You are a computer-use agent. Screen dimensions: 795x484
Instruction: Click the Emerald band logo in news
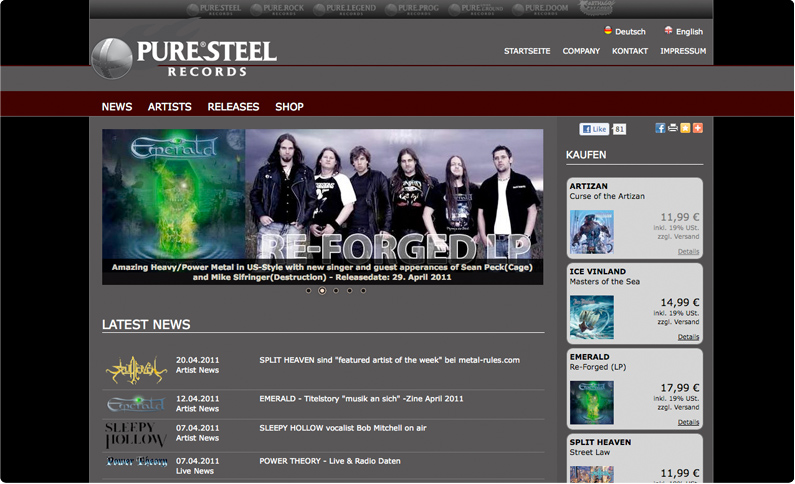click(x=136, y=404)
